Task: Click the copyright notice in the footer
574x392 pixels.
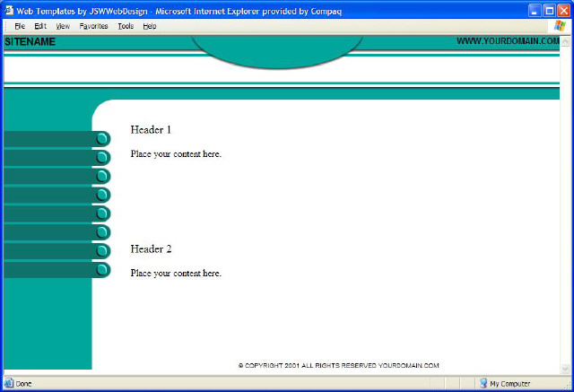Action: (338, 365)
